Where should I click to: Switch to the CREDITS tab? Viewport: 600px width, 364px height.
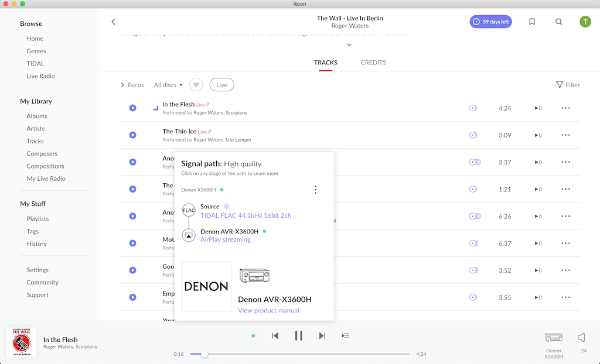pyautogui.click(x=373, y=62)
